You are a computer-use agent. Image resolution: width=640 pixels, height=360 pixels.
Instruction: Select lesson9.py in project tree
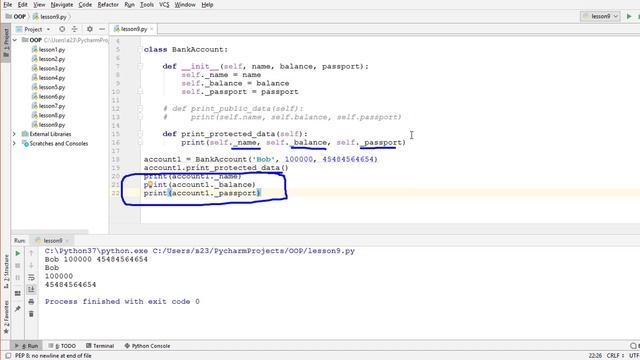tap(49, 124)
